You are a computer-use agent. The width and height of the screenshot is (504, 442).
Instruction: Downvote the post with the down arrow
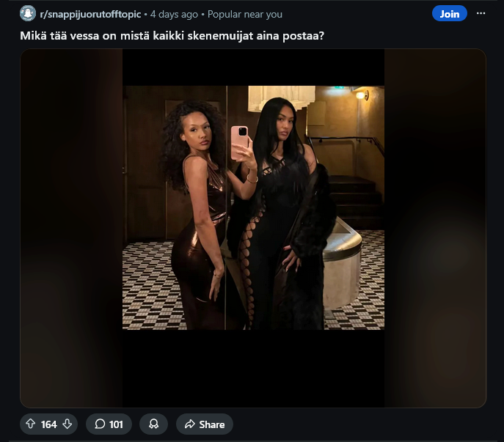(x=67, y=424)
